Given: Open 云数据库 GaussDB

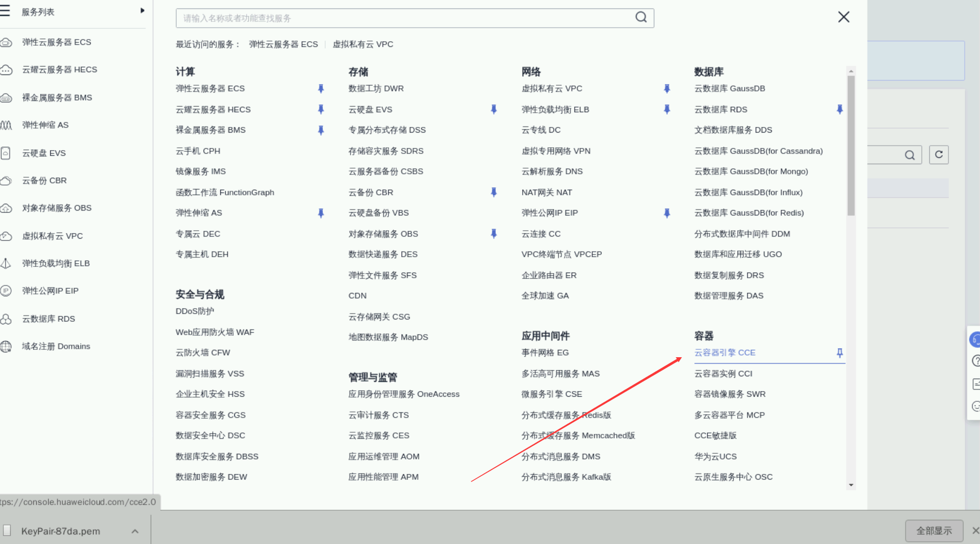Looking at the screenshot, I should (730, 89).
